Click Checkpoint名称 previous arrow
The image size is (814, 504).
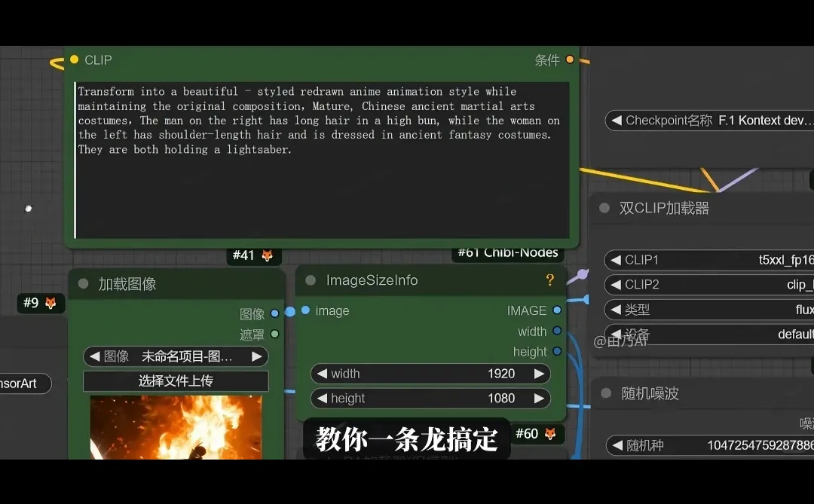click(617, 121)
